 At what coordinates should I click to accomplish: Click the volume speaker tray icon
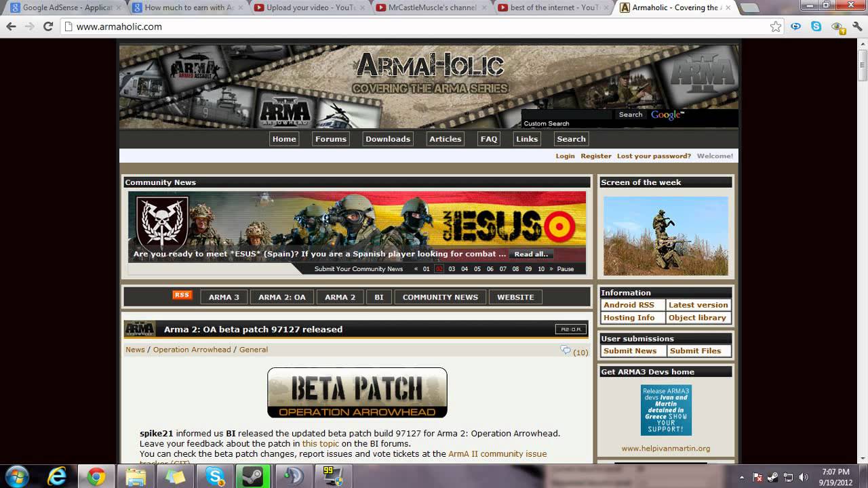coord(804,477)
